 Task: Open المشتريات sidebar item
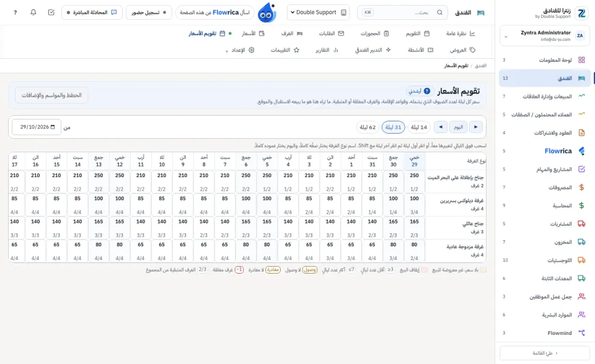click(545, 223)
